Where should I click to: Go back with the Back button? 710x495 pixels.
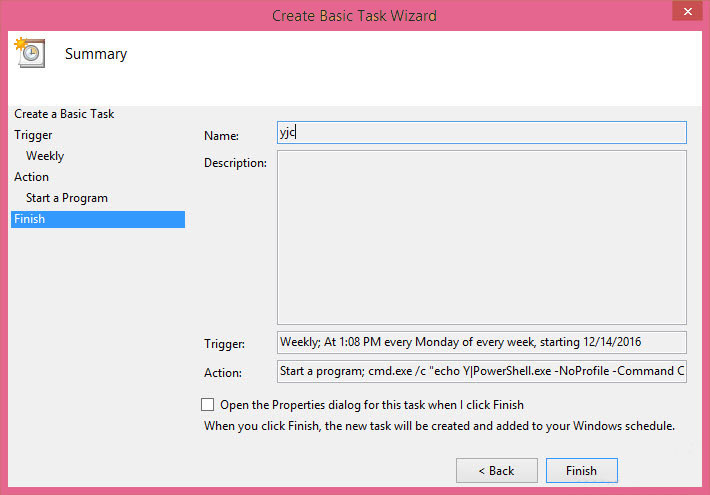pyautogui.click(x=497, y=471)
